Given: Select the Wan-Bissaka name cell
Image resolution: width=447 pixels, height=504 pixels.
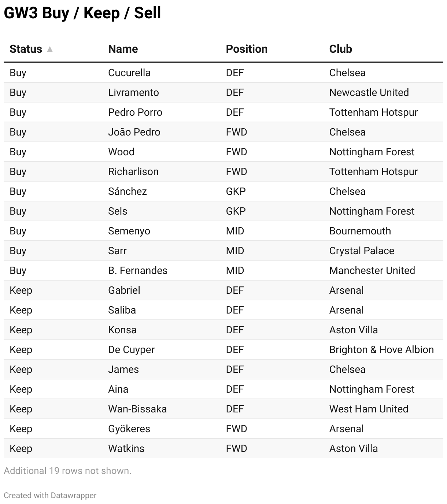Looking at the screenshot, I should [137, 409].
